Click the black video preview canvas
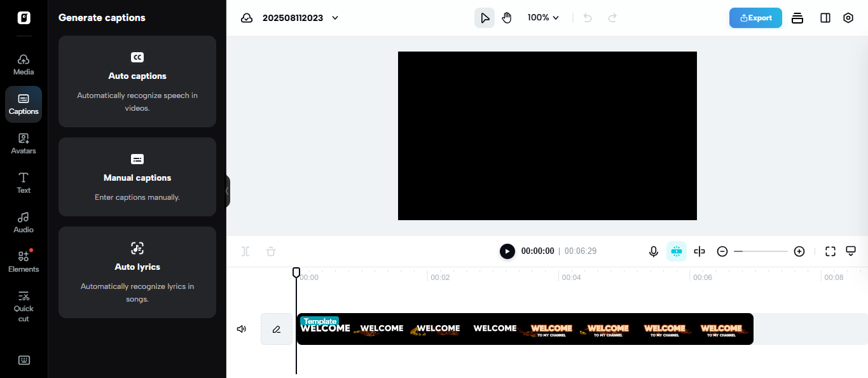Screen dimensions: 868x378 pyautogui.click(x=548, y=136)
